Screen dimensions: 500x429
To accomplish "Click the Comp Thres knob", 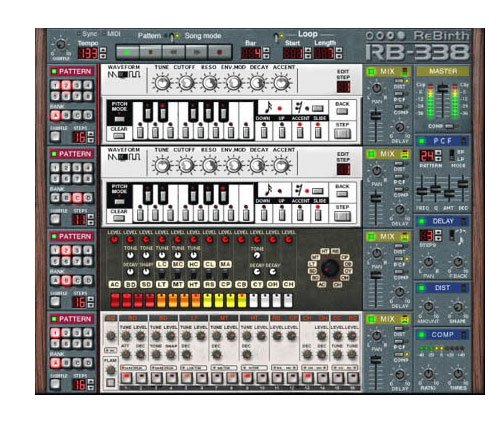I will [458, 374].
